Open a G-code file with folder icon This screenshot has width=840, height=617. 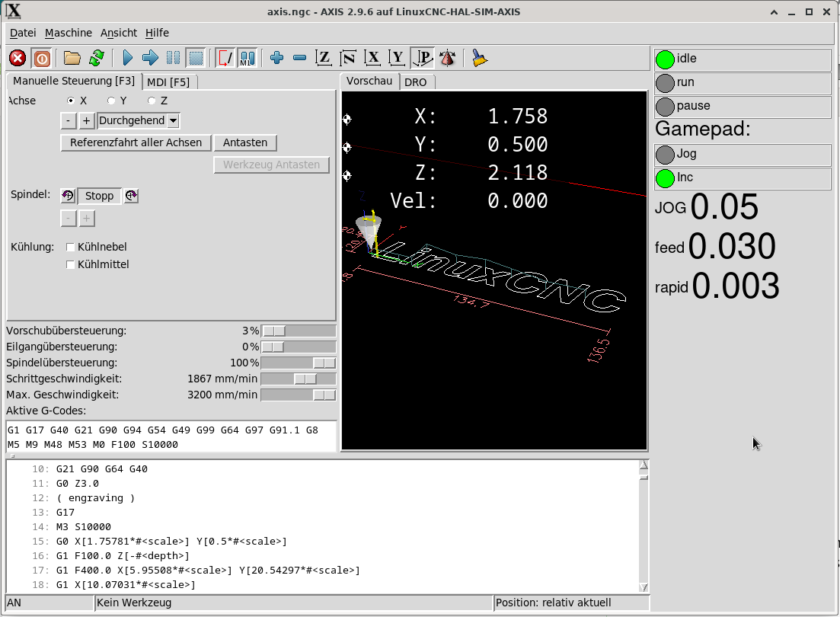click(x=72, y=58)
